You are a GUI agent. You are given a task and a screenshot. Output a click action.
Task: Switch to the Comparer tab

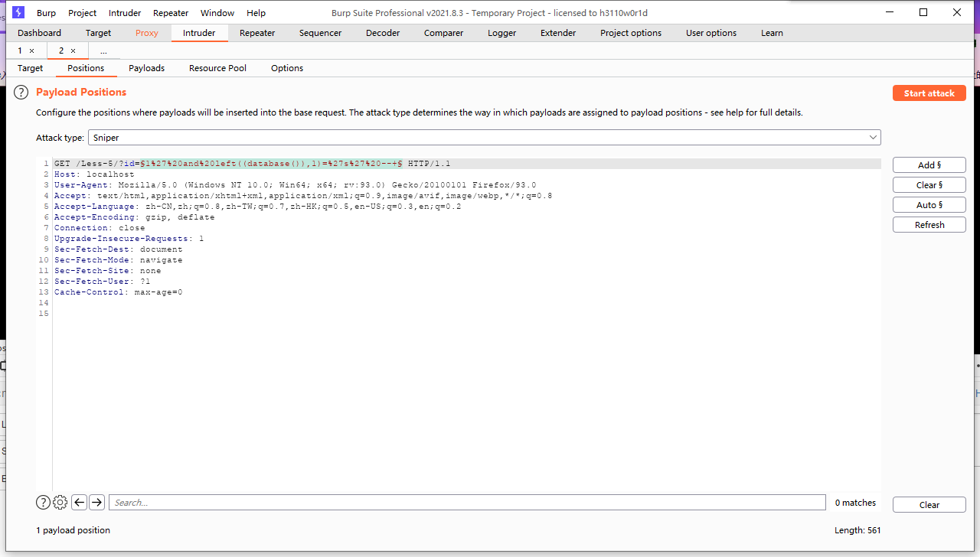click(443, 33)
